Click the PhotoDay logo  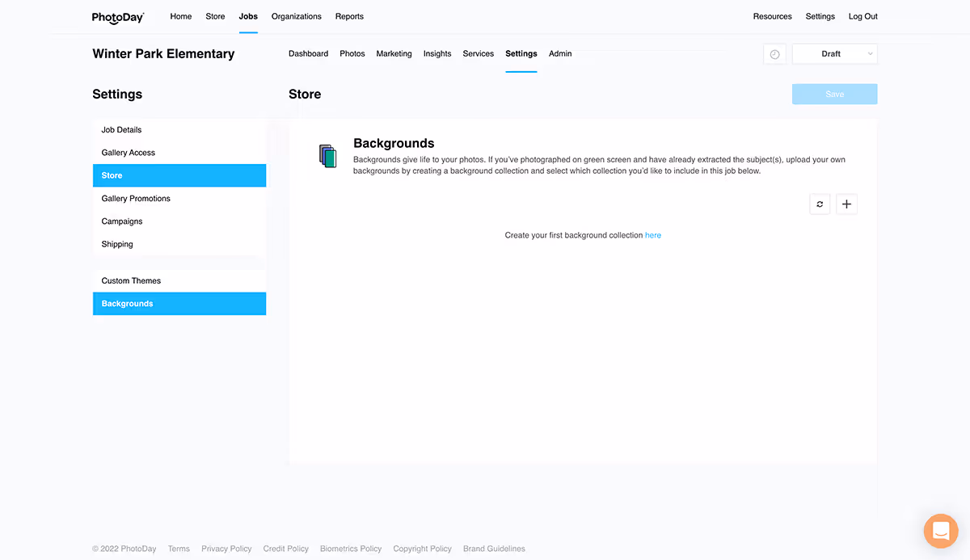pyautogui.click(x=118, y=17)
